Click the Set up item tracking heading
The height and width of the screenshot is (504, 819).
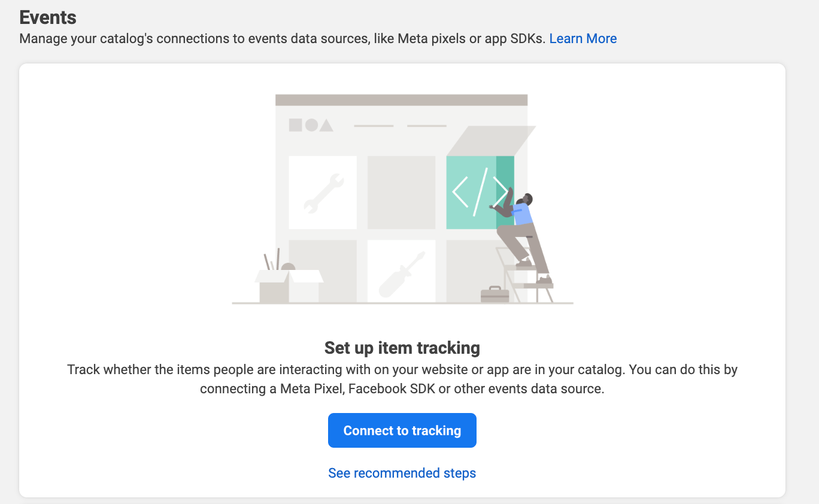click(x=402, y=348)
